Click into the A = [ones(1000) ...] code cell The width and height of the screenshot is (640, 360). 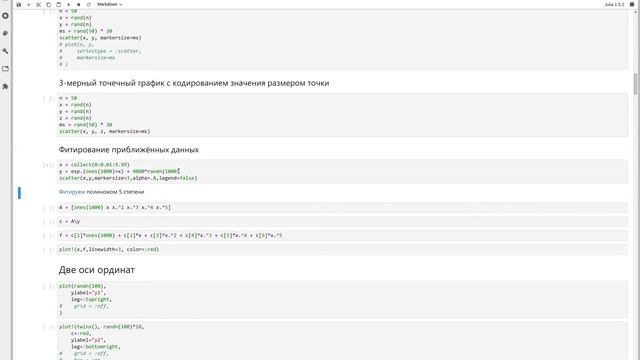[x=342, y=207]
